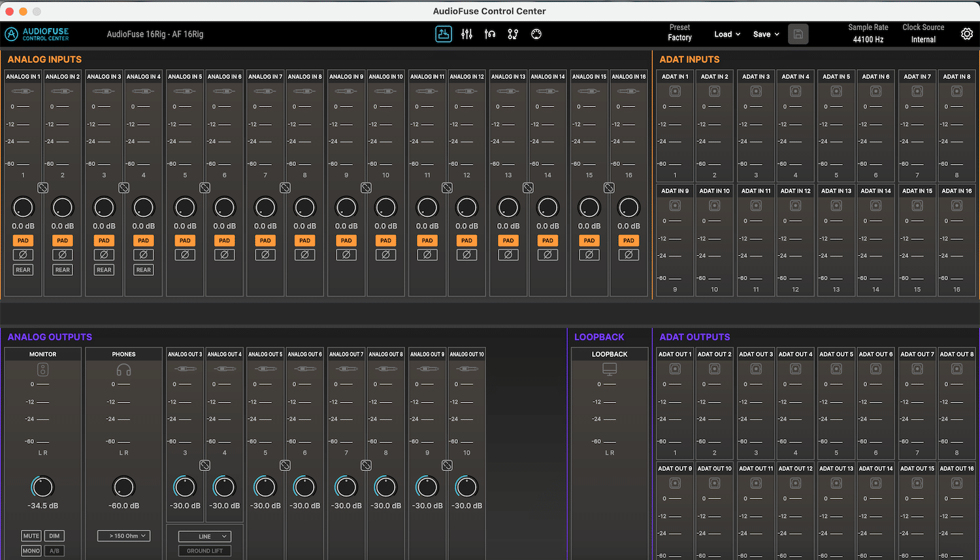The image size is (980, 560).
Task: Click the A/B speaker switch button
Action: [54, 551]
